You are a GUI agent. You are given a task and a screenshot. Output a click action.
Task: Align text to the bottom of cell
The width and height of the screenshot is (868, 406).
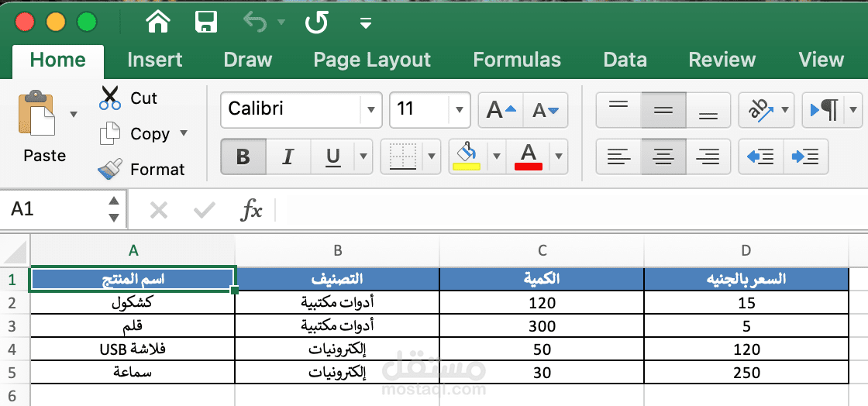(x=708, y=110)
